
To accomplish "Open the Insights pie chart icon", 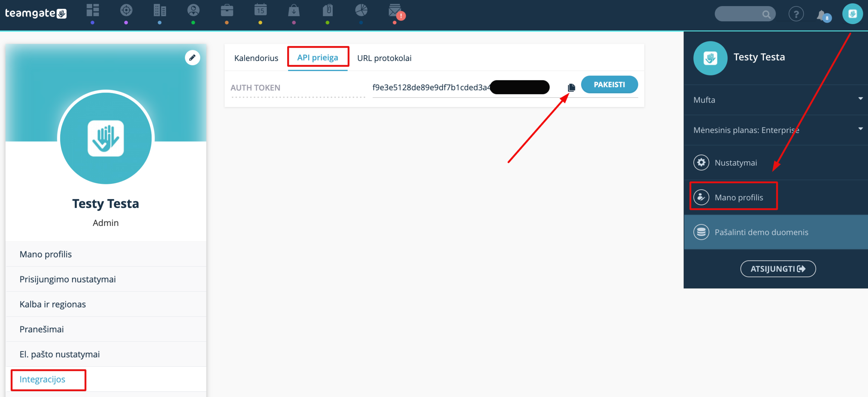I will (x=361, y=11).
